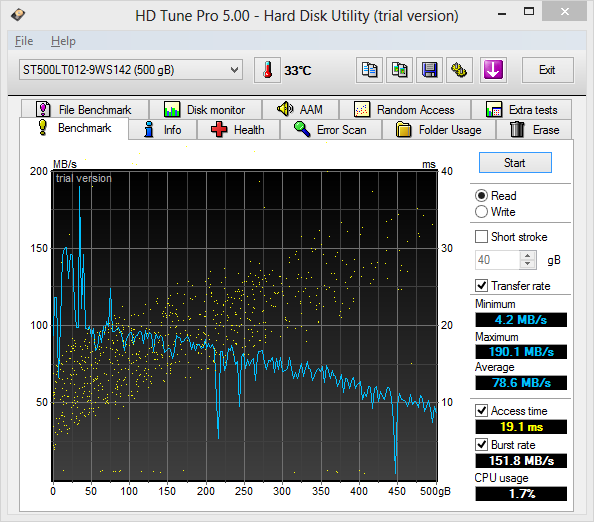Switch to Error Scan tab

coord(331,130)
